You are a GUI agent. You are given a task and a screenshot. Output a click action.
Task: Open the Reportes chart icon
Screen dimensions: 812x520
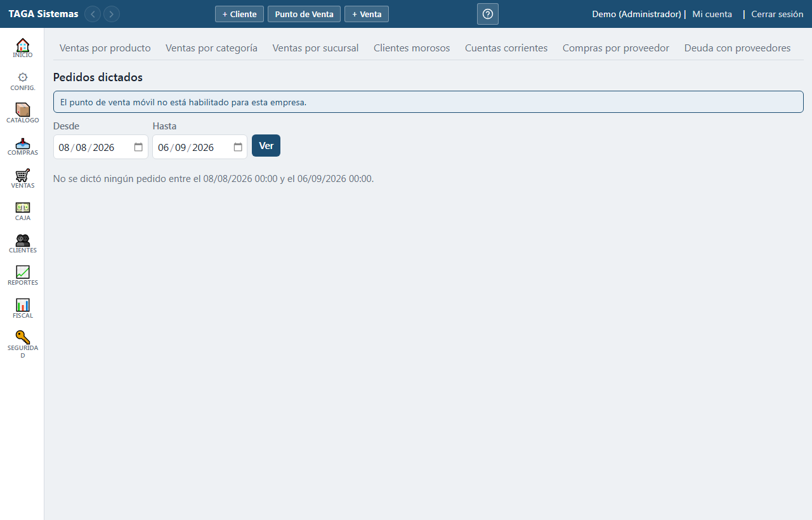point(22,272)
